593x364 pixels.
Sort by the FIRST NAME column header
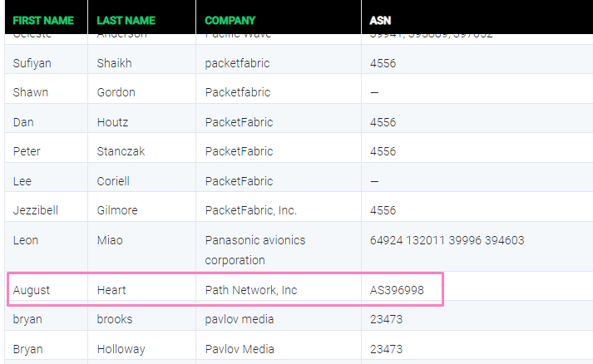point(43,20)
